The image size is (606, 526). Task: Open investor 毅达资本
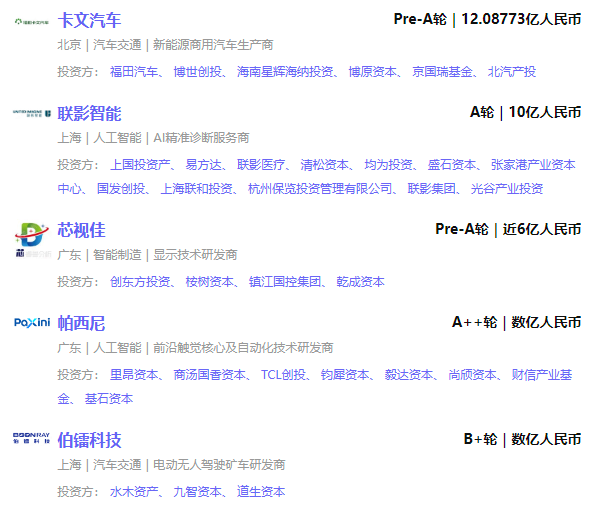coord(409,375)
